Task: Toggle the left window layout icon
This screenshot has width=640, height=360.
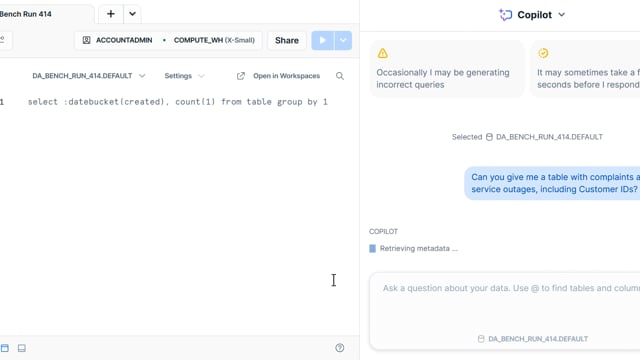Action: [x=4, y=348]
